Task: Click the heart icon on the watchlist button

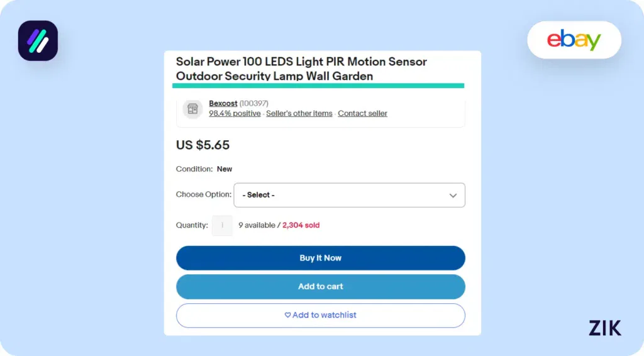Action: coord(287,315)
